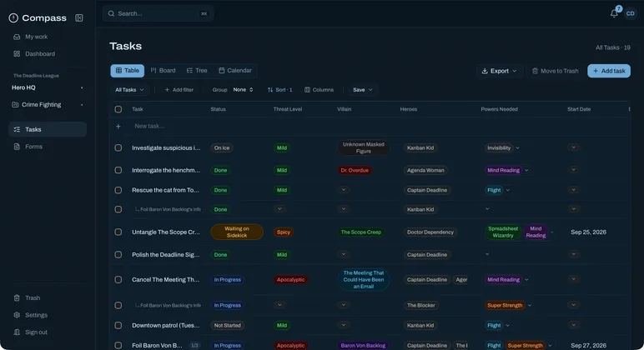Viewport: 644px width, 350px height.
Task: Expand the Export dropdown
Action: pyautogui.click(x=499, y=71)
